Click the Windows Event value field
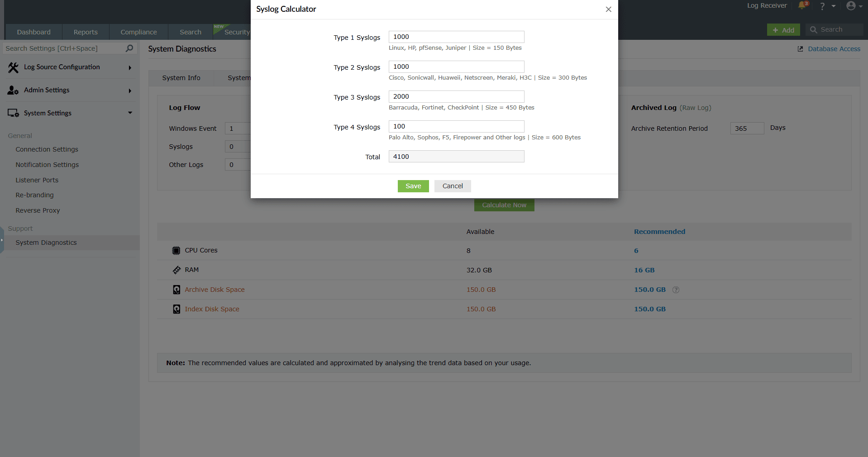The height and width of the screenshot is (457, 868). pos(238,129)
